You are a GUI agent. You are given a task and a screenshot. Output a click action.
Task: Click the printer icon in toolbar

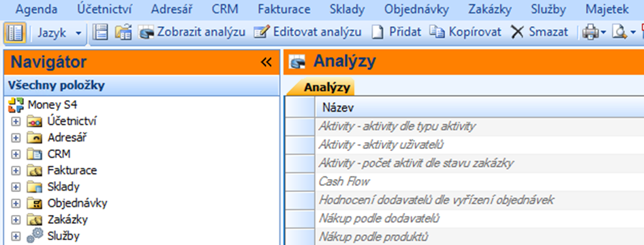pyautogui.click(x=589, y=32)
